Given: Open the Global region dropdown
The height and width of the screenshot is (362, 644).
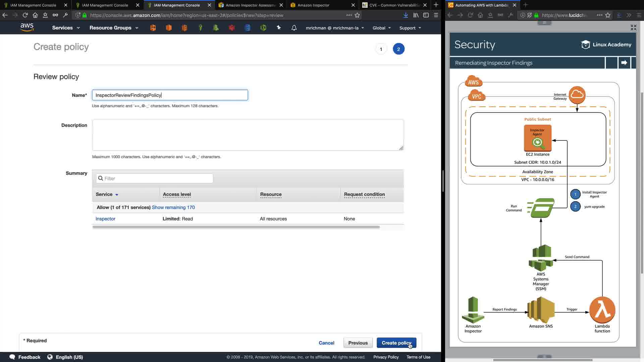Looking at the screenshot, I should [x=381, y=28].
